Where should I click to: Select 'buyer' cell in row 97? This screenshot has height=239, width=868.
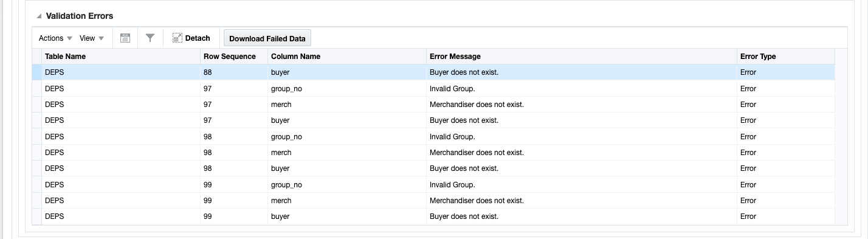[x=347, y=120]
